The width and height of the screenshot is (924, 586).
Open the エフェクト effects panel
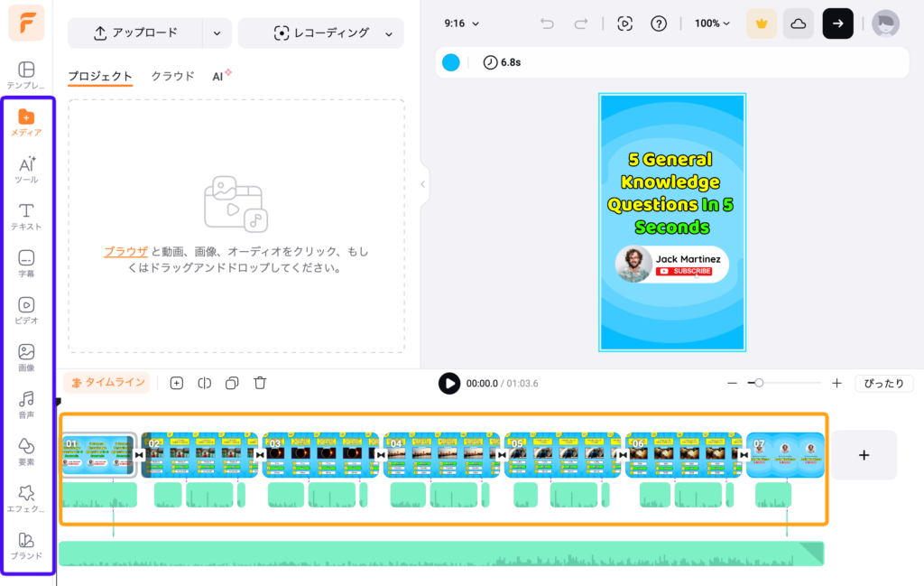(26, 498)
